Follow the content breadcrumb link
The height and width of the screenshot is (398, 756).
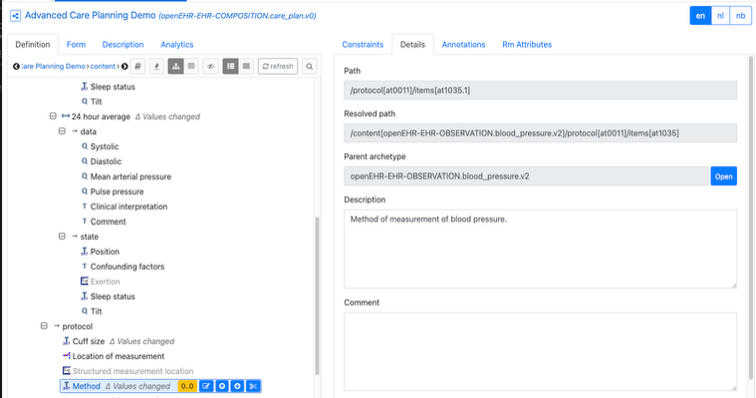point(103,67)
